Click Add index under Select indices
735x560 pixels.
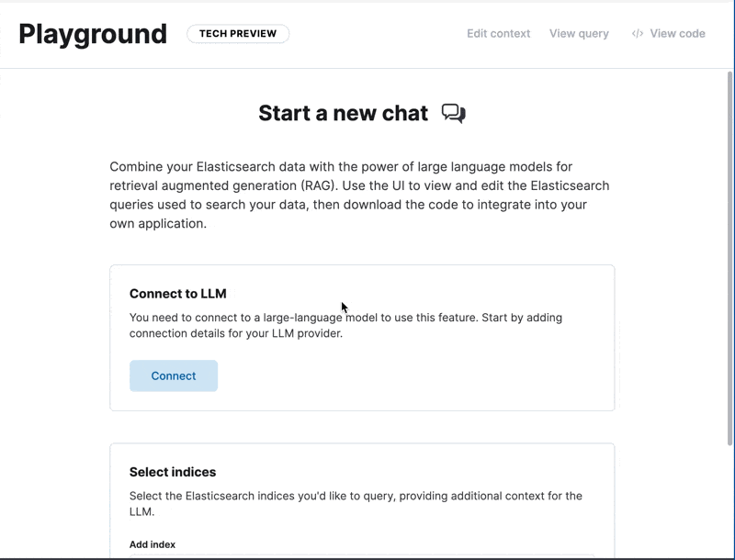click(x=151, y=543)
